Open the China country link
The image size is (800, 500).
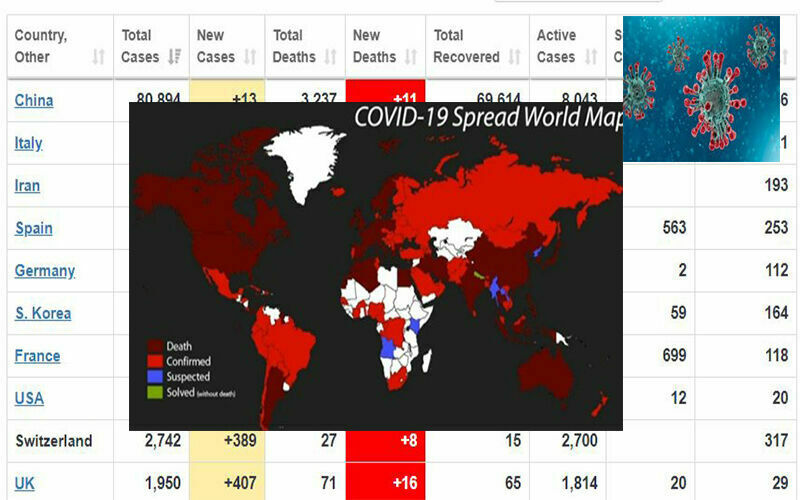(34, 101)
